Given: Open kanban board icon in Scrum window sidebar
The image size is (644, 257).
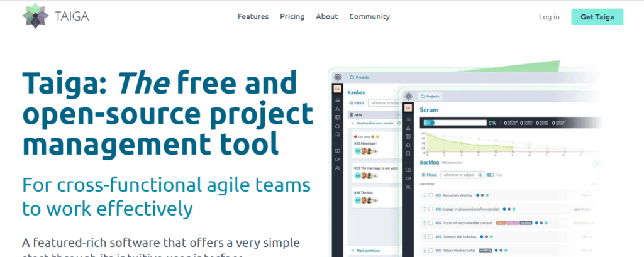Looking at the screenshot, I should (408, 136).
